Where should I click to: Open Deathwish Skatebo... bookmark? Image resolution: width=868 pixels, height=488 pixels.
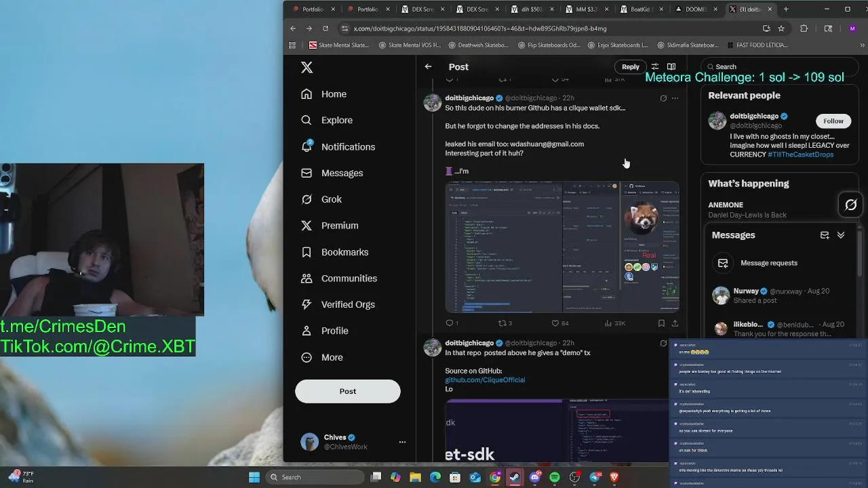[x=478, y=45]
